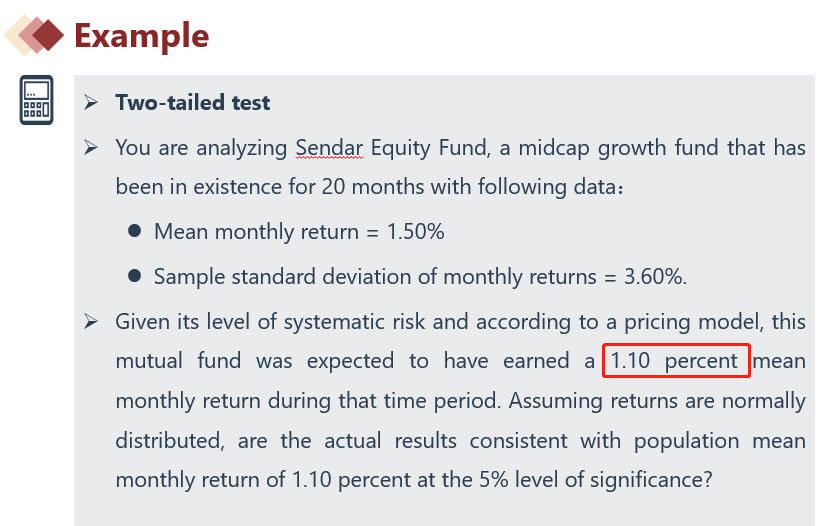The width and height of the screenshot is (828, 526).
Task: Click the '1.50%' mean return value
Action: point(415,232)
